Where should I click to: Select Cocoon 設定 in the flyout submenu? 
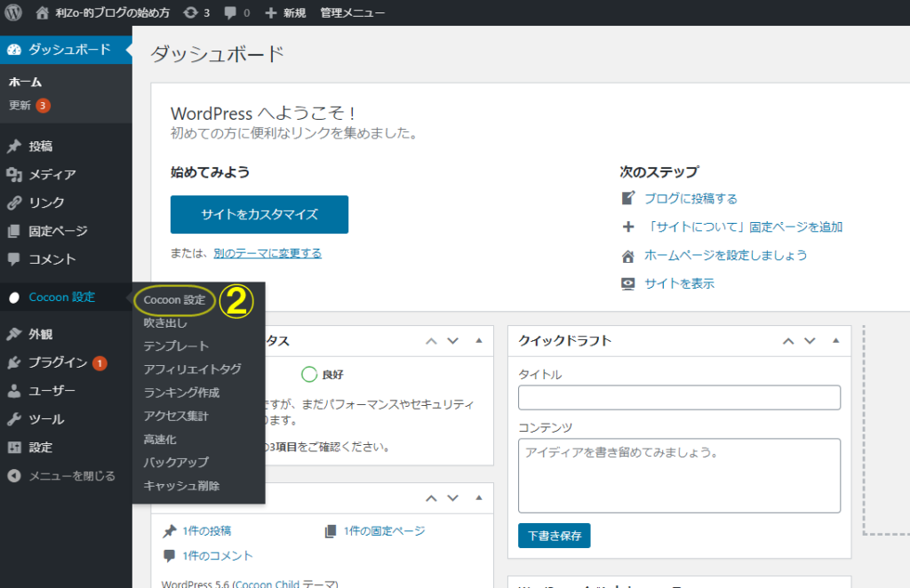coord(174,300)
